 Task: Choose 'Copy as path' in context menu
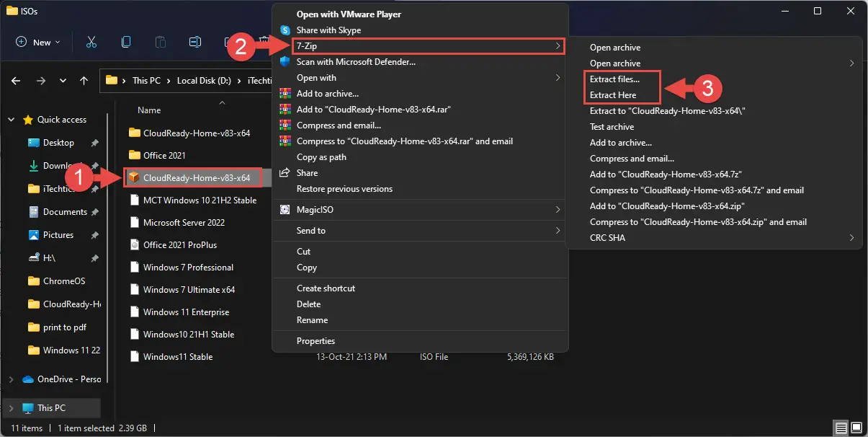(420, 157)
